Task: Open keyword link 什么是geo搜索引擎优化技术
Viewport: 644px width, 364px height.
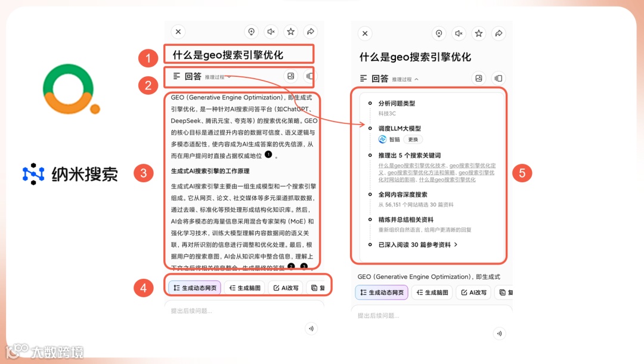Action: 412,166
